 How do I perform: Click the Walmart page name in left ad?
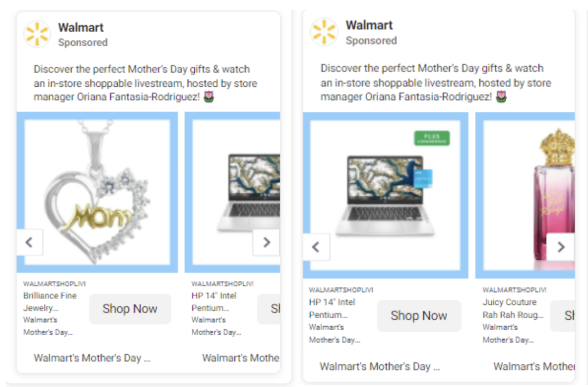[81, 28]
